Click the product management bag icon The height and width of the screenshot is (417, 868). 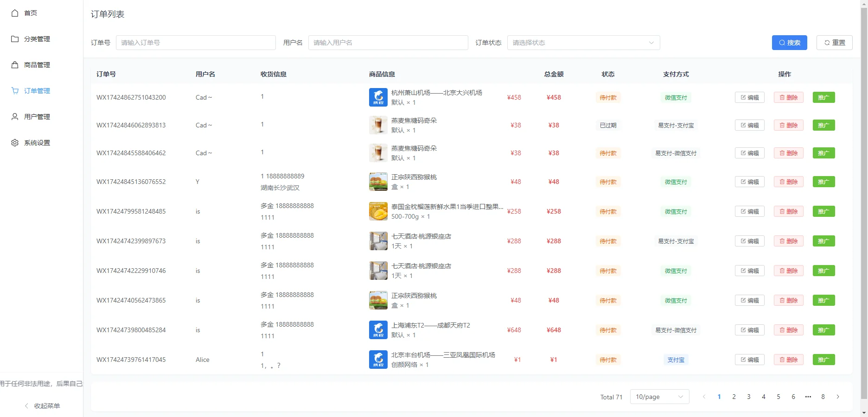tap(15, 65)
